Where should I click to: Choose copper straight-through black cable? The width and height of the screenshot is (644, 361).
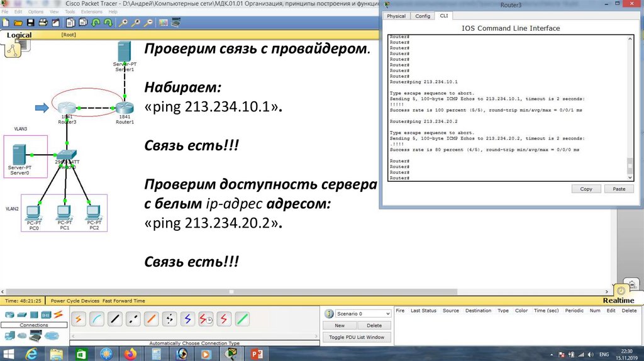point(115,319)
